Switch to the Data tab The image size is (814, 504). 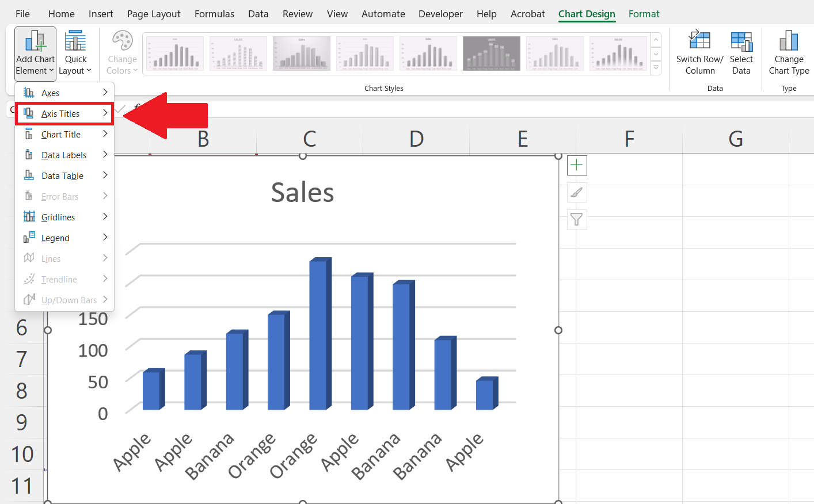(258, 14)
